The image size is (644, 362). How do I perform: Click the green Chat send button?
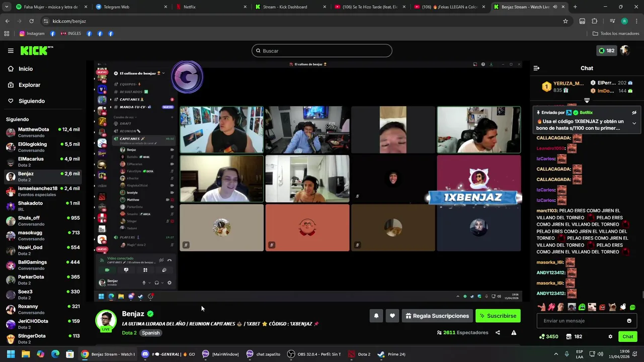point(628,336)
